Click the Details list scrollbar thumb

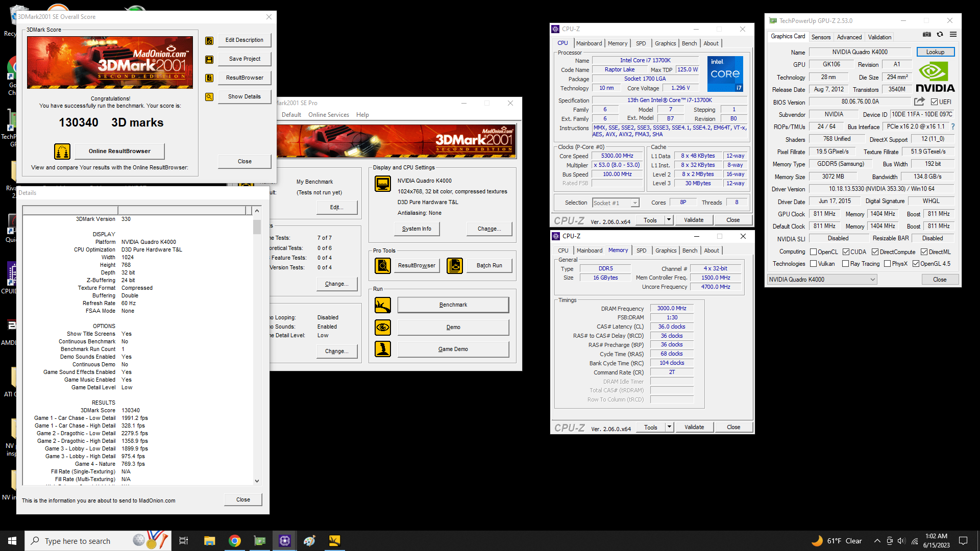point(257,227)
